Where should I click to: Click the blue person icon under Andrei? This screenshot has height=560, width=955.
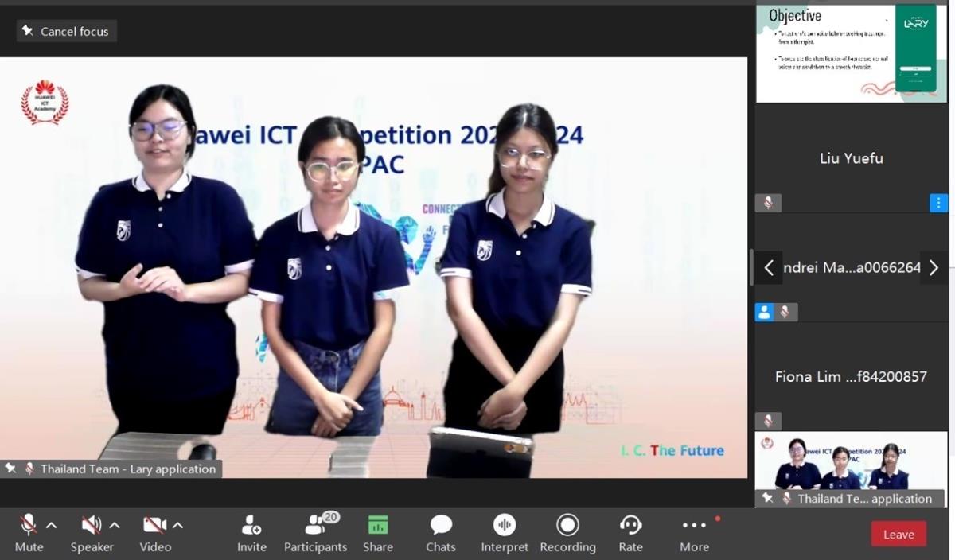click(x=765, y=312)
